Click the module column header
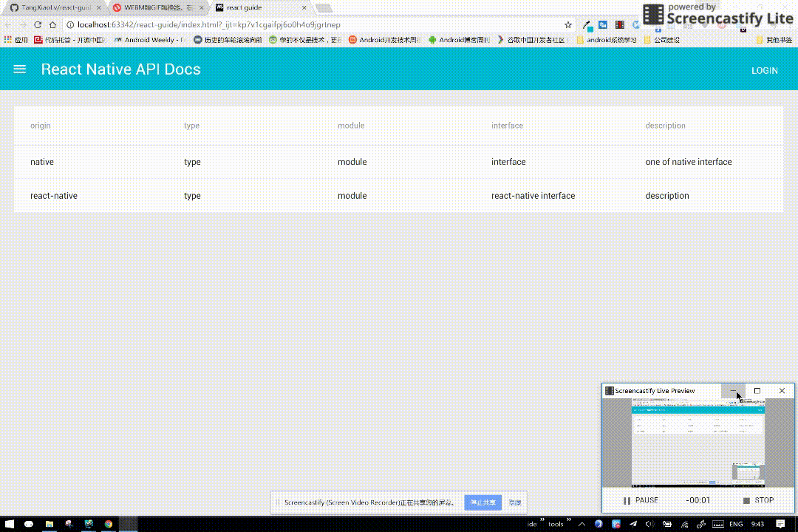The width and height of the screenshot is (798, 532). tap(351, 125)
